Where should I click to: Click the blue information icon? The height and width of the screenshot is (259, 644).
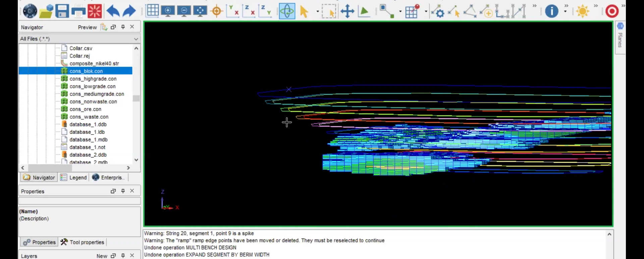[551, 11]
